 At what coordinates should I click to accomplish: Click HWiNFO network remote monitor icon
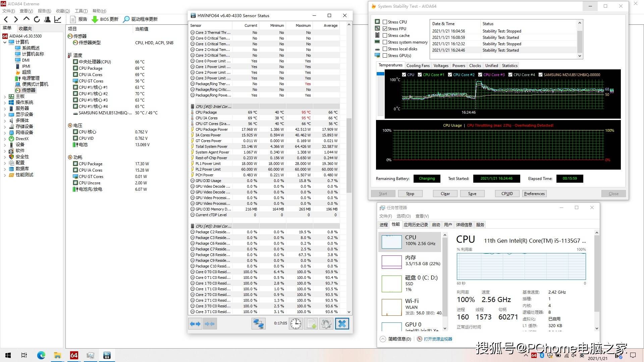[259, 324]
